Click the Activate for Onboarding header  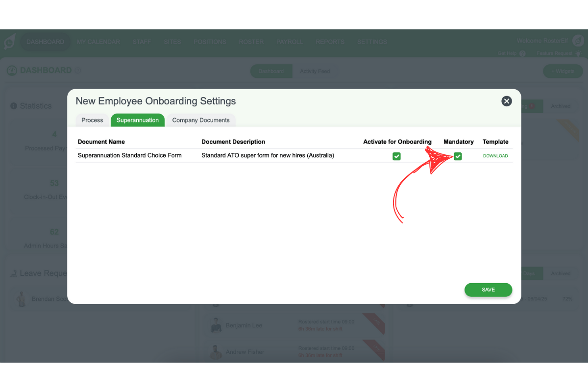pyautogui.click(x=397, y=142)
